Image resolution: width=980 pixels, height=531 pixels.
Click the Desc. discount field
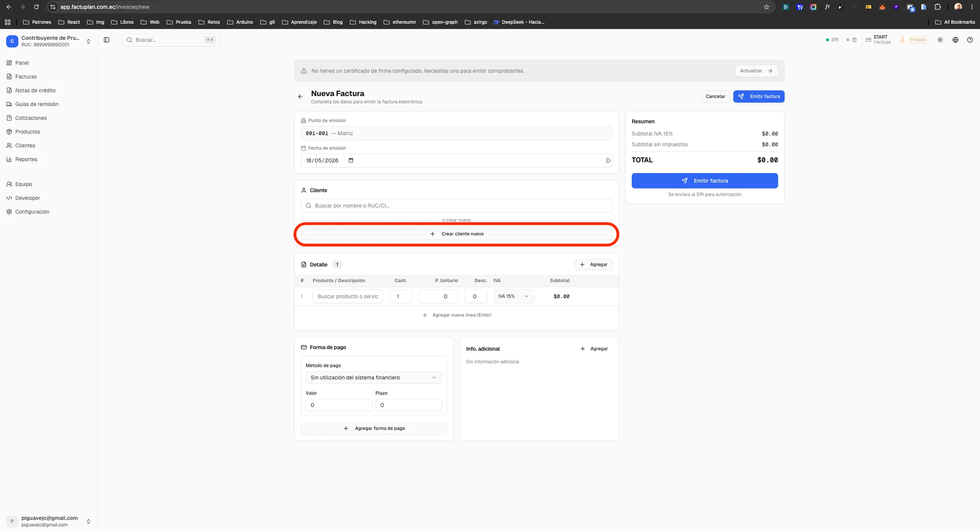[x=475, y=296]
